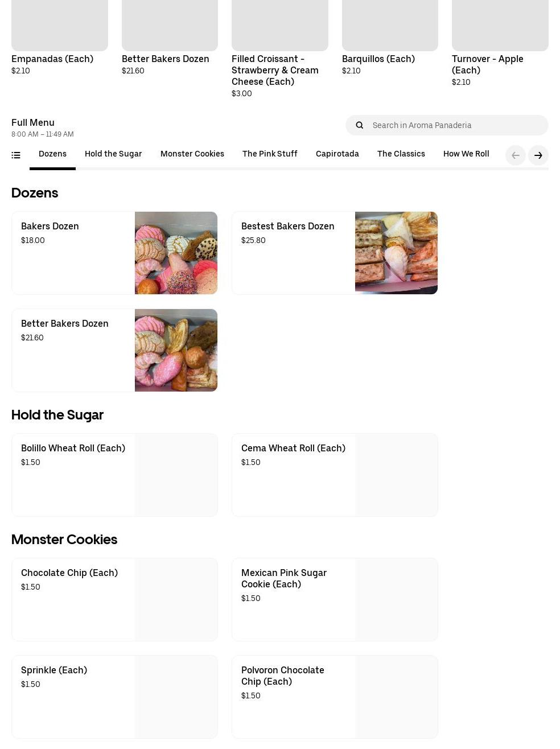View the $21.60 Better Bakers Dozen image

coord(176,351)
